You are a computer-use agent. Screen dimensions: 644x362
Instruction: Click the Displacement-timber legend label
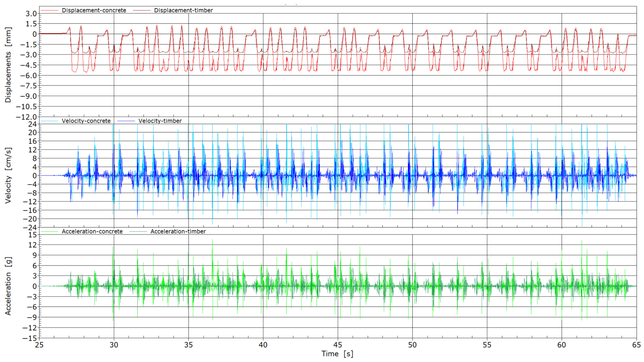click(x=183, y=10)
